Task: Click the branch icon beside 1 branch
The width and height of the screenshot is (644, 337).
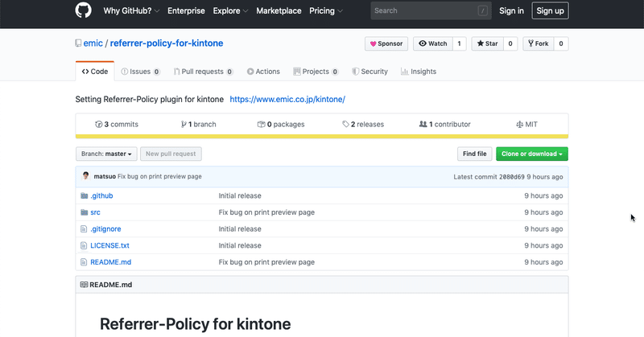Action: coord(184,124)
